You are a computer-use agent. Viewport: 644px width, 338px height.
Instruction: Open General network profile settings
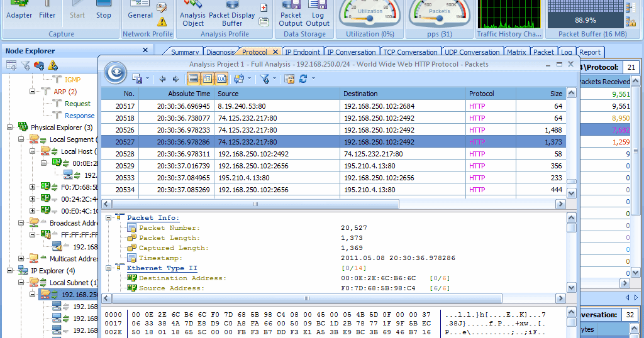tap(140, 10)
